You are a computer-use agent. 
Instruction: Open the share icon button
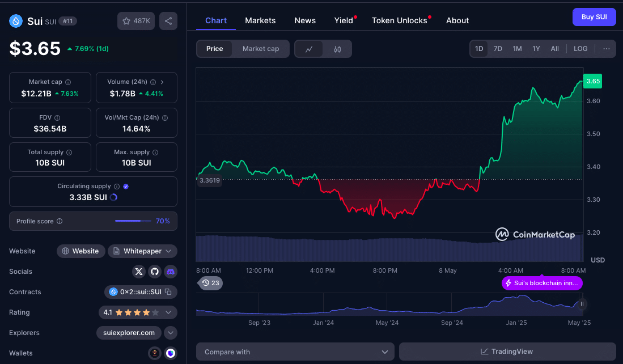point(168,21)
